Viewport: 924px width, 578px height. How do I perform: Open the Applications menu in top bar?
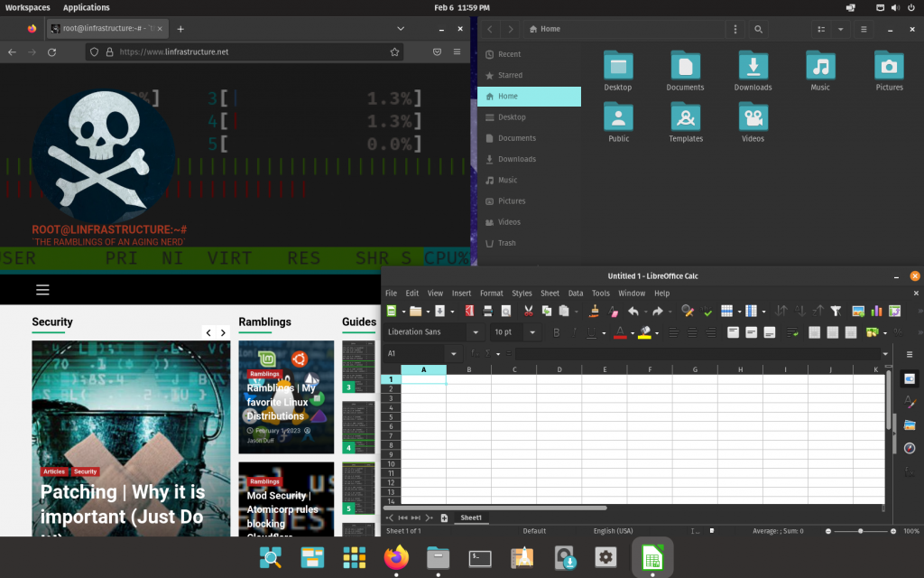86,7
